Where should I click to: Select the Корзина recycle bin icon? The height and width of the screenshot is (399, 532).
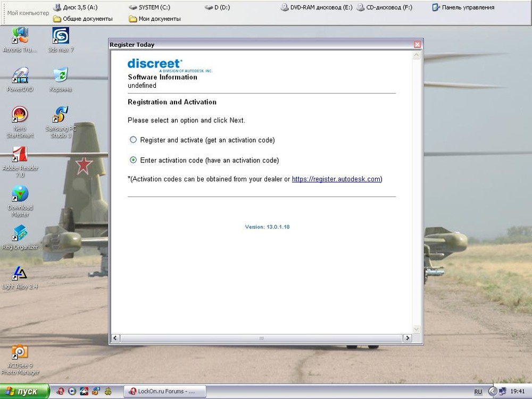61,79
